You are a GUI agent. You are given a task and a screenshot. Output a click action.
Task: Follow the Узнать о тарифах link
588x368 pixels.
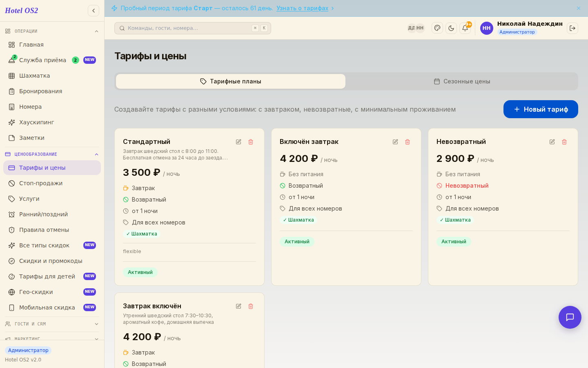coord(302,8)
